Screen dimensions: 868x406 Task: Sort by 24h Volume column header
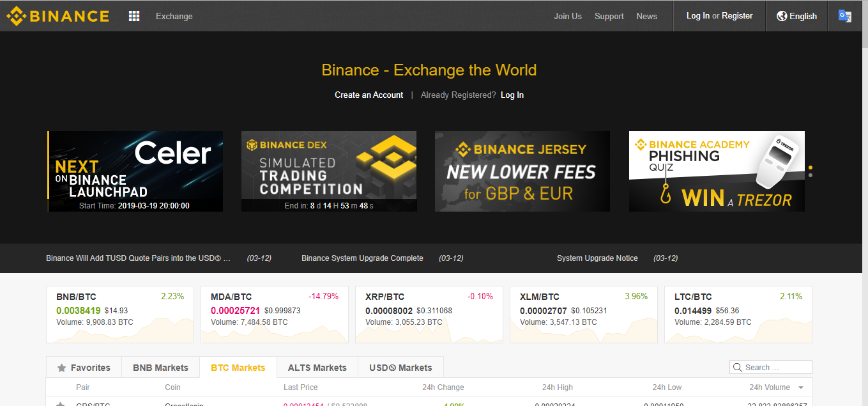(770, 387)
